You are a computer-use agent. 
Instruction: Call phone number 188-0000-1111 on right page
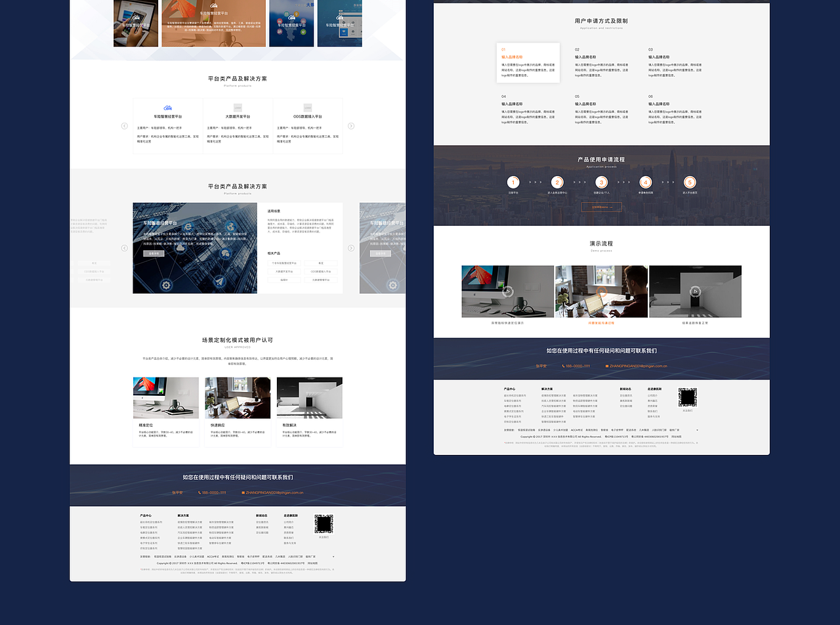tap(576, 366)
